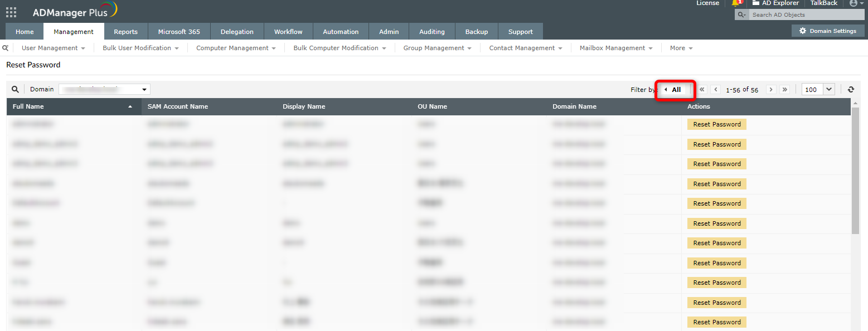Open the apps grid launcher icon
Image resolution: width=868 pixels, height=331 pixels.
11,12
